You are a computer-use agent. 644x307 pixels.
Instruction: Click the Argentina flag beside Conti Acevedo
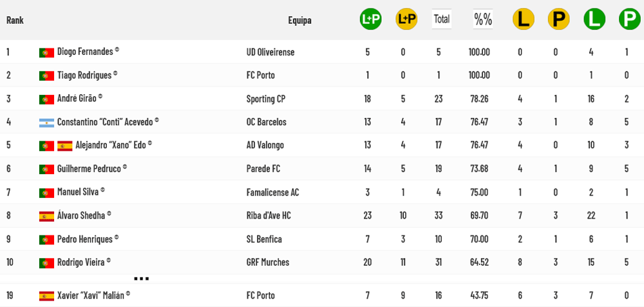point(46,123)
